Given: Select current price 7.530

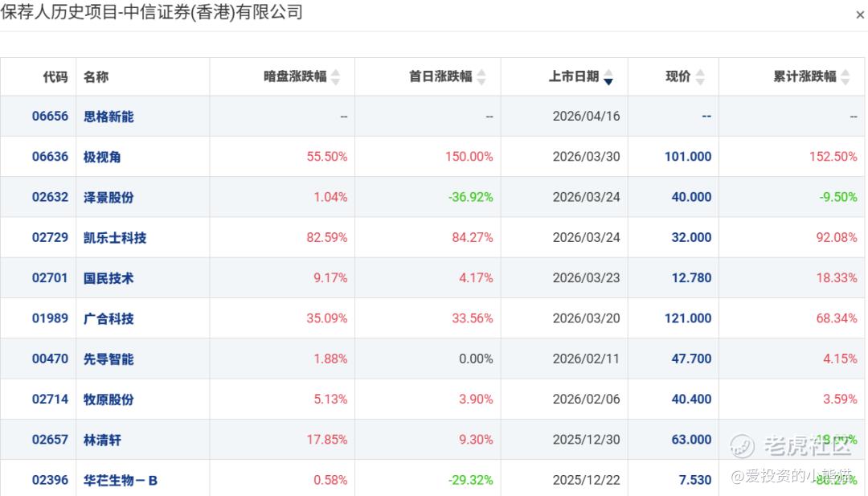Looking at the screenshot, I should coord(694,480).
